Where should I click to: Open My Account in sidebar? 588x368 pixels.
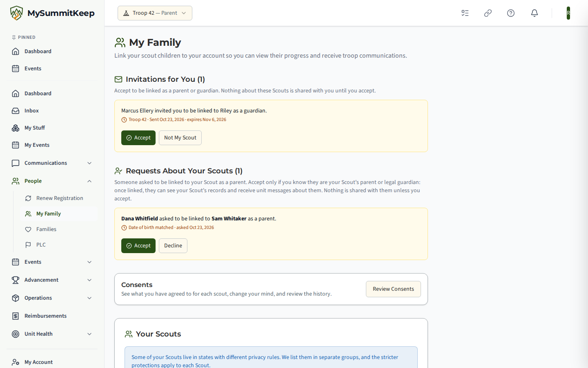click(52, 362)
